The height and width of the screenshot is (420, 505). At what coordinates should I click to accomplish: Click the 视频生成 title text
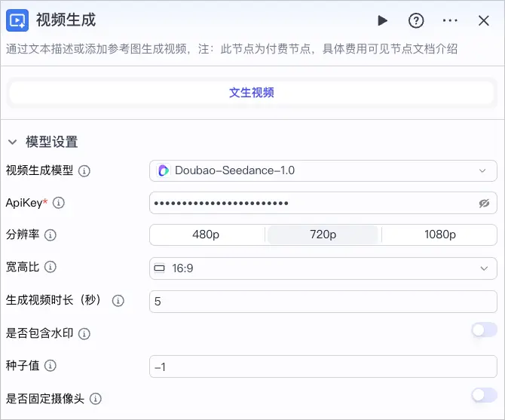click(x=66, y=20)
